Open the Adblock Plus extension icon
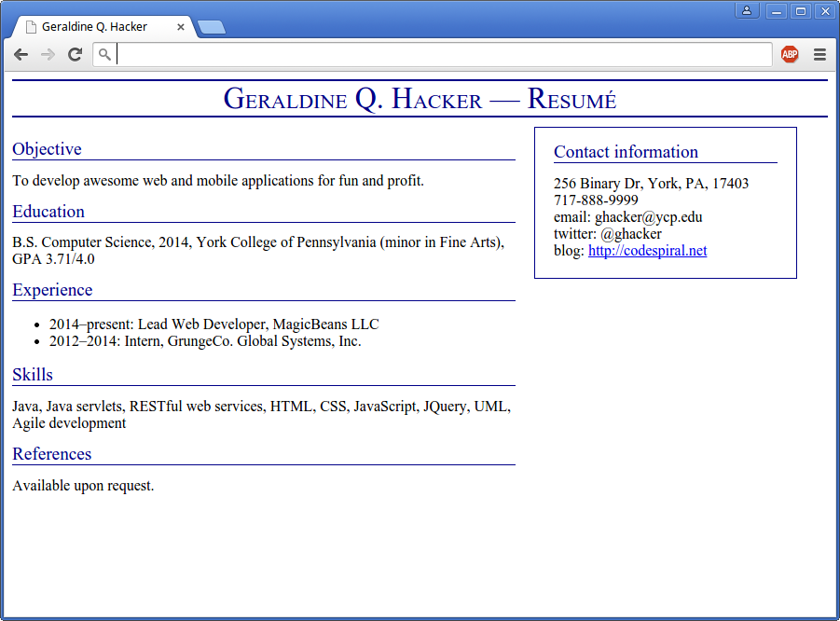The image size is (840, 621). (x=790, y=55)
